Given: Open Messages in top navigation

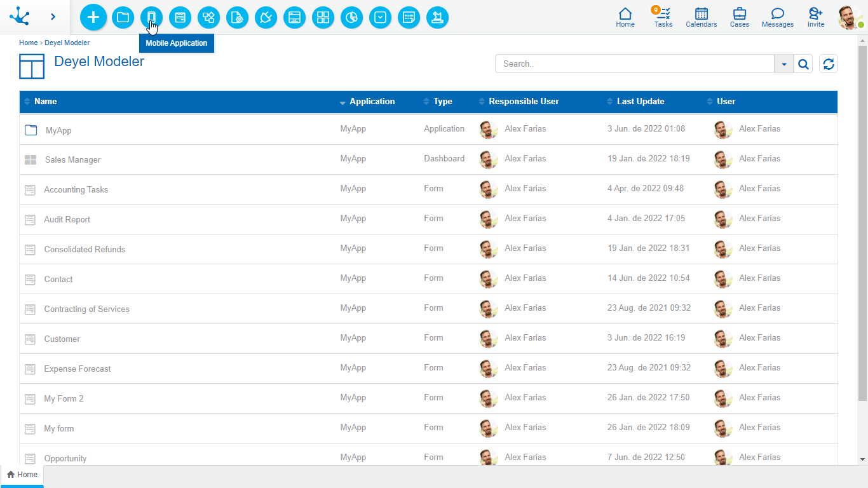Looking at the screenshot, I should tap(778, 17).
